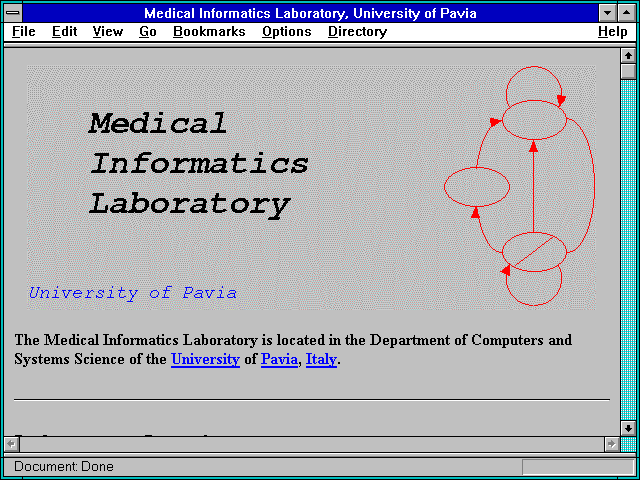640x480 pixels.
Task: Open the Directory menu
Action: click(x=358, y=32)
